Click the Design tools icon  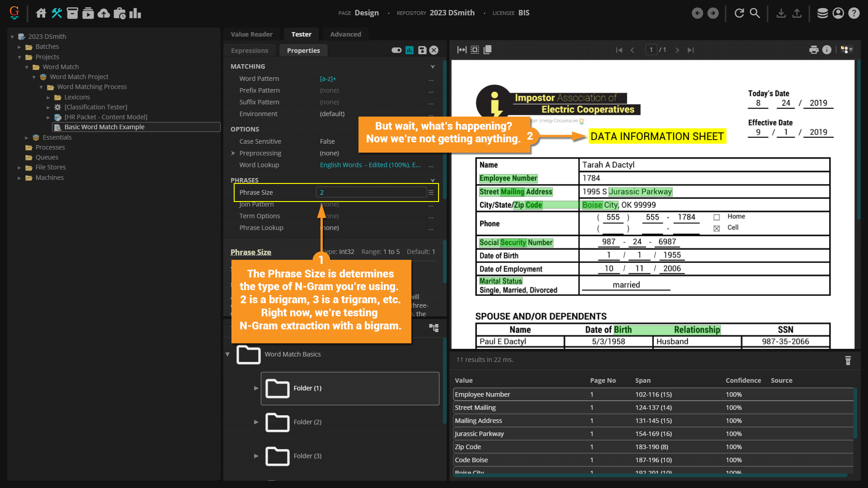click(57, 13)
